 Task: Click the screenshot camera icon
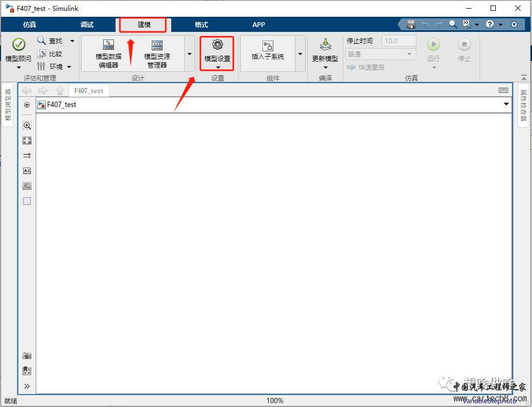27,356
